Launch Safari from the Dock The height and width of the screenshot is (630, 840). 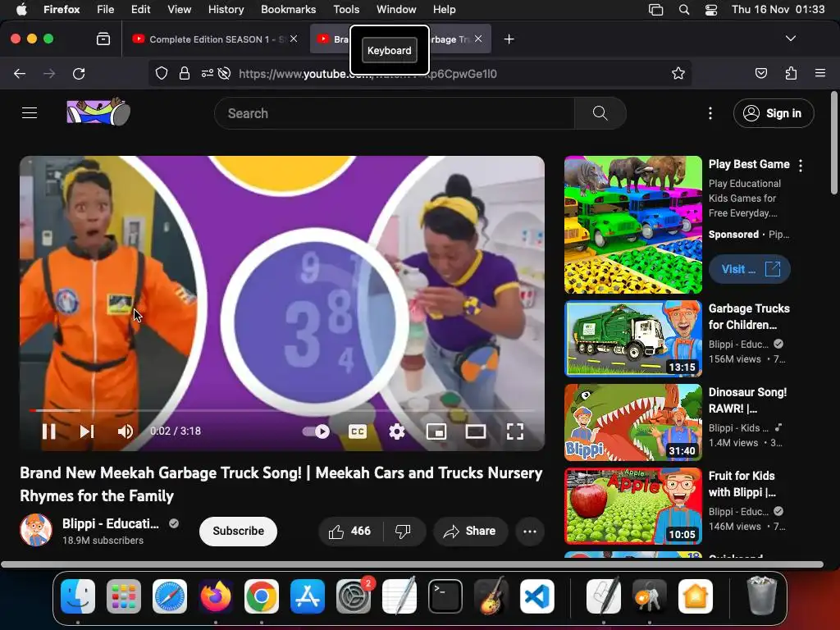(170, 596)
